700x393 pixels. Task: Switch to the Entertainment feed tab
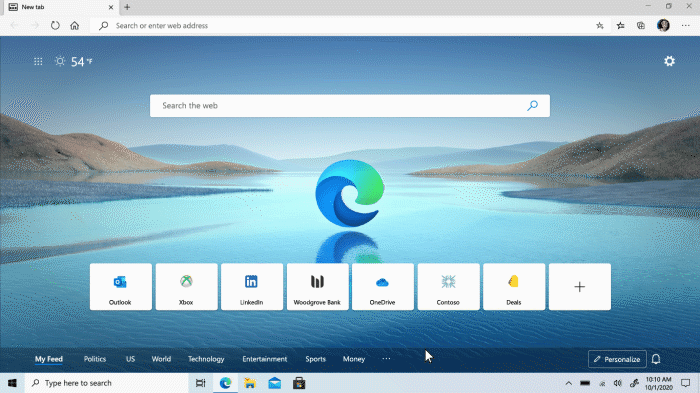[265, 359]
